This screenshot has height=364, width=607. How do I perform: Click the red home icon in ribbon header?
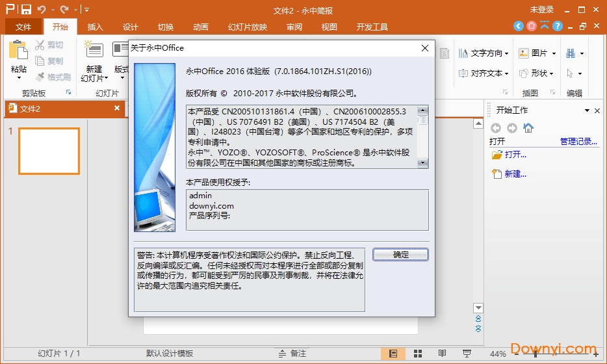pos(532,26)
